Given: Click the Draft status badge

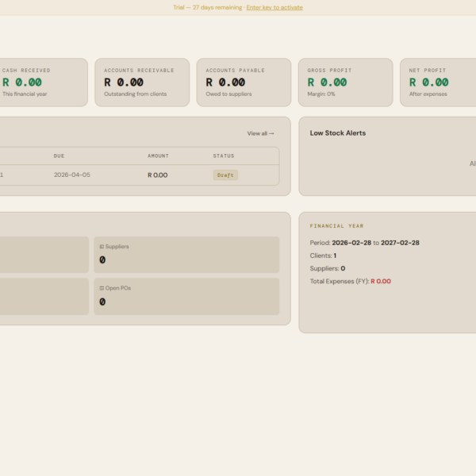Looking at the screenshot, I should pos(225,175).
